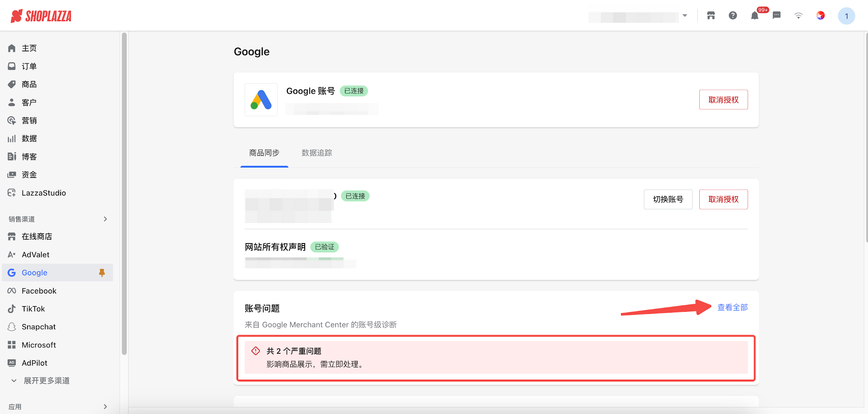The height and width of the screenshot is (414, 868).
Task: Click the 博客 blog icon
Action: (12, 157)
